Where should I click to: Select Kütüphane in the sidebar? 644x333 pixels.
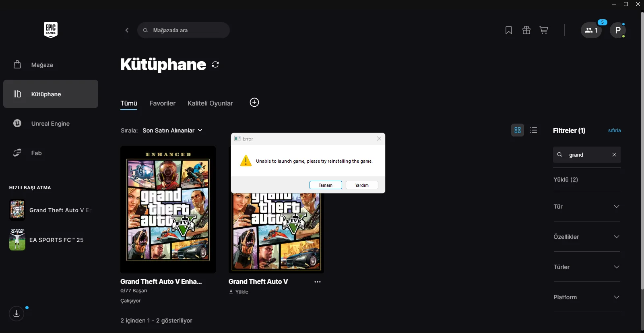point(51,94)
